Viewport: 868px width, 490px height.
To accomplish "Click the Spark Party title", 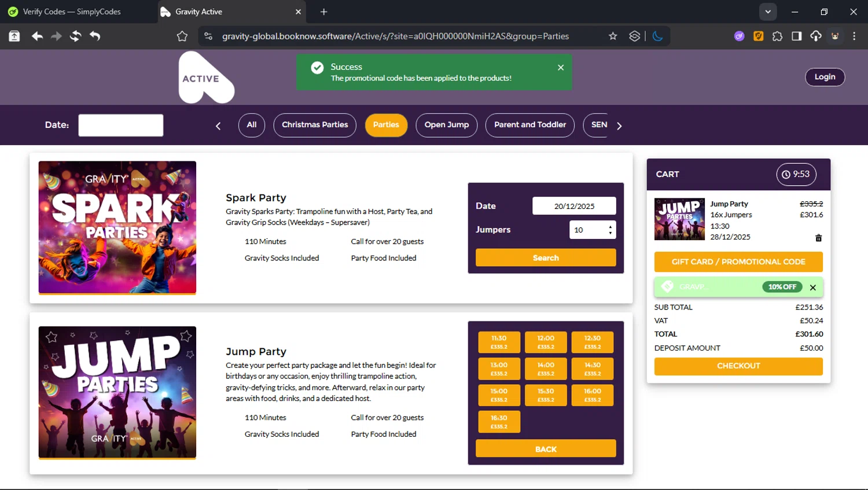I will click(x=256, y=198).
